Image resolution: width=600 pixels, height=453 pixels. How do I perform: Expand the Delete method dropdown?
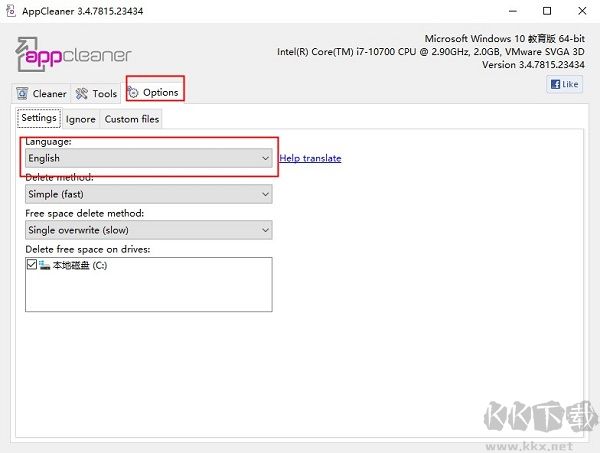(148, 194)
